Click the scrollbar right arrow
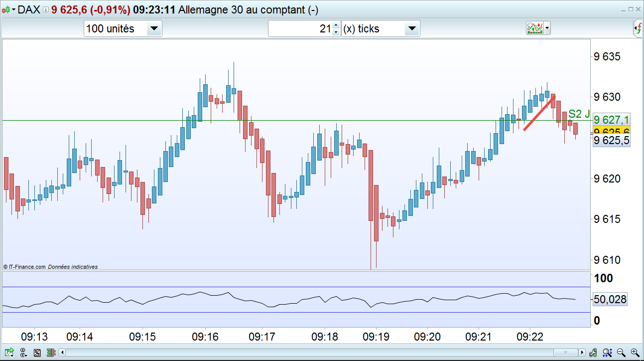The width and height of the screenshot is (644, 361). click(x=582, y=353)
